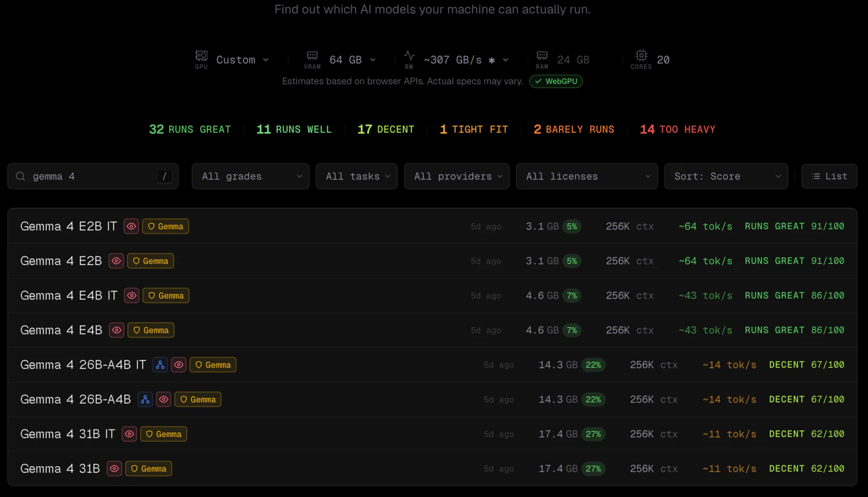Viewport: 868px width, 497px height.
Task: Click the WebGPU status badge
Action: 556,81
